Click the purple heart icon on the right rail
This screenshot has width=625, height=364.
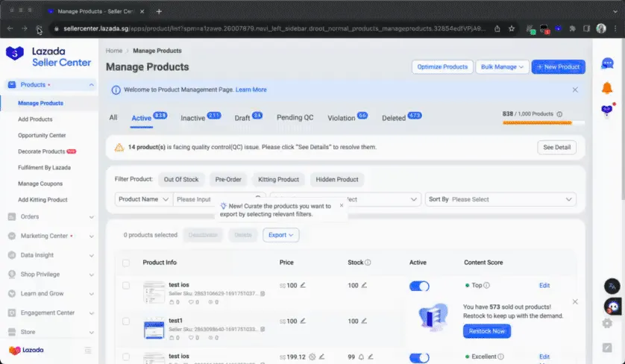coord(606,110)
